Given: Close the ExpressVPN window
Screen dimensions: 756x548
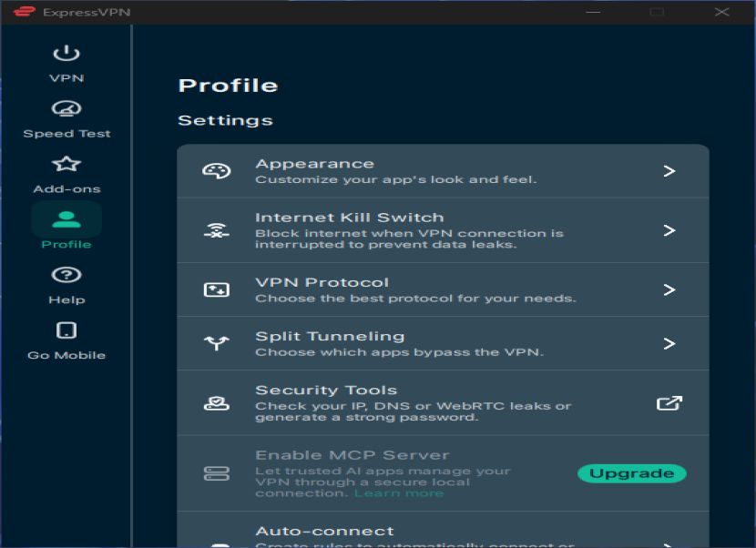Looking at the screenshot, I should click(721, 12).
